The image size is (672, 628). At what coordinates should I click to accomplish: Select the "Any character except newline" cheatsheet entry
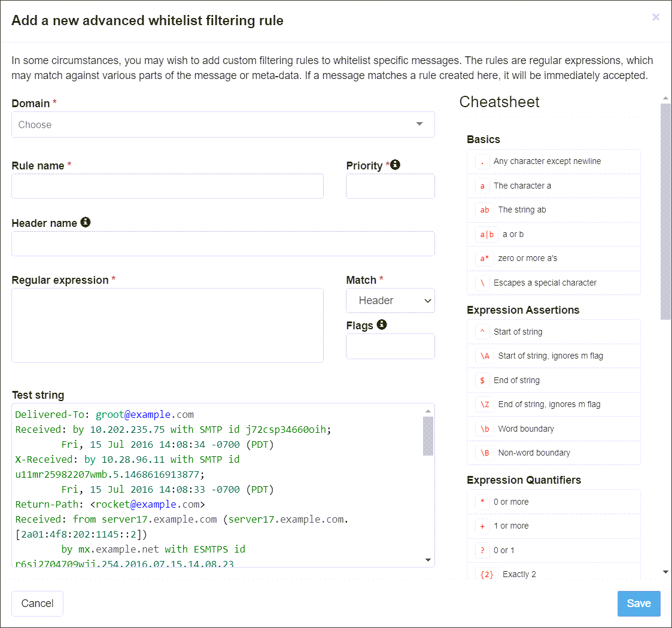[553, 161]
